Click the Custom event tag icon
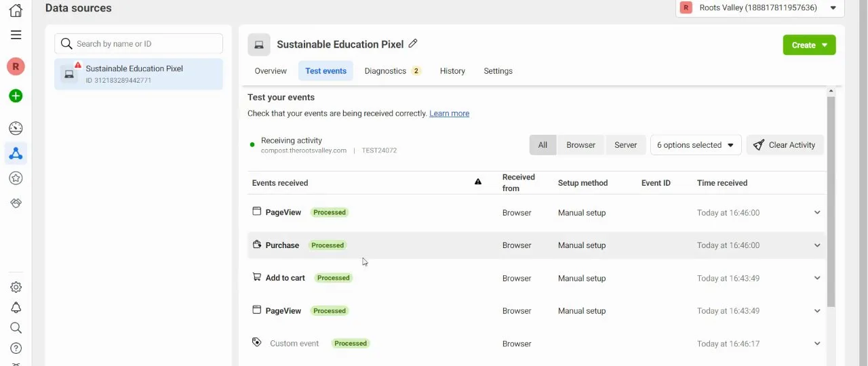The height and width of the screenshot is (366, 868). coord(256,342)
